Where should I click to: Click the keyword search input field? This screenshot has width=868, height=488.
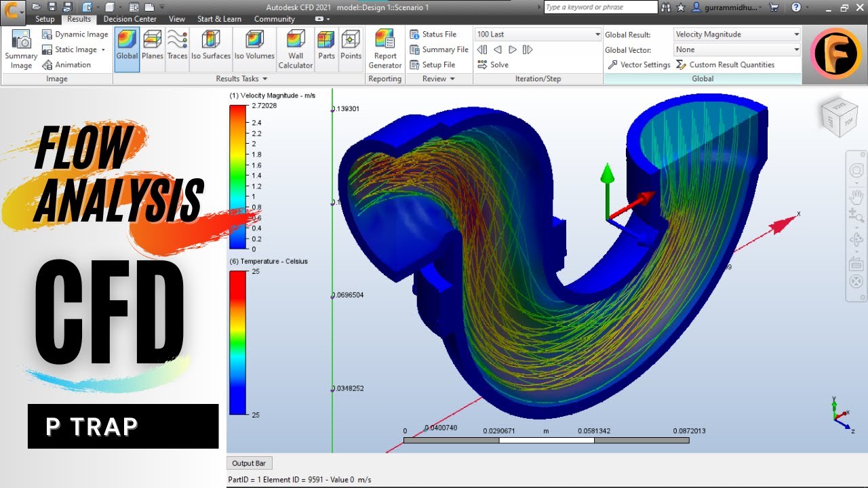pyautogui.click(x=601, y=7)
